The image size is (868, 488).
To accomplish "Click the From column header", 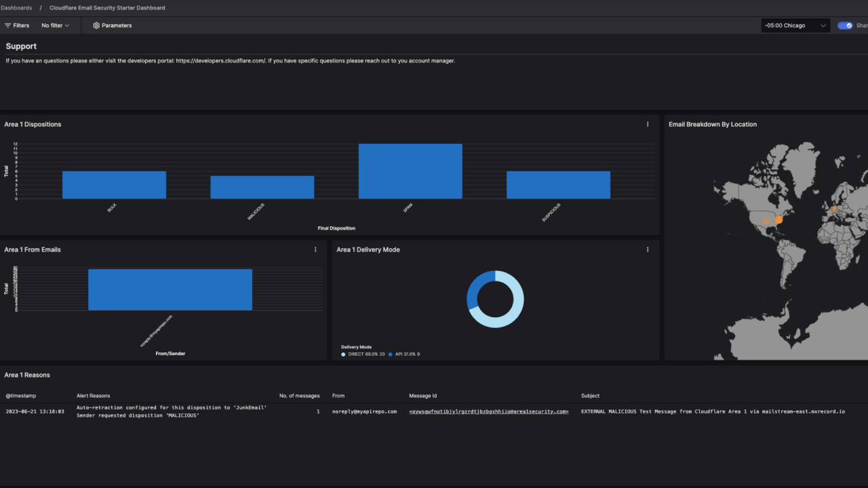I will [338, 396].
